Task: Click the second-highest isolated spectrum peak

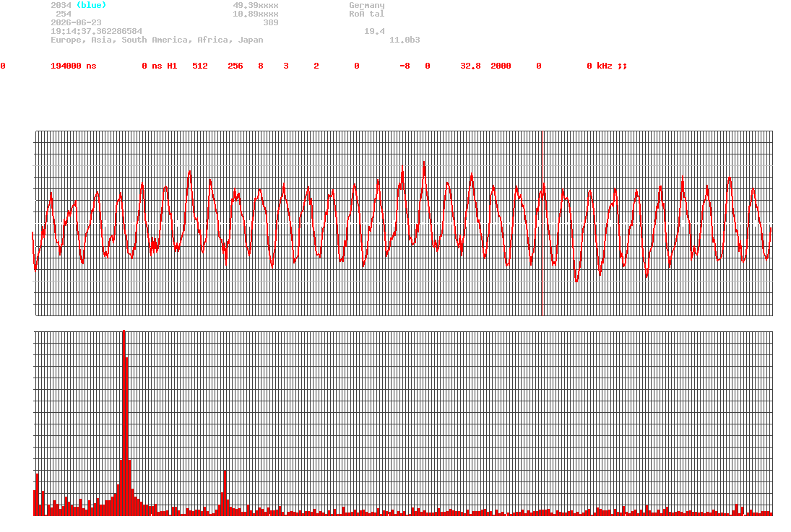Action: (225, 493)
